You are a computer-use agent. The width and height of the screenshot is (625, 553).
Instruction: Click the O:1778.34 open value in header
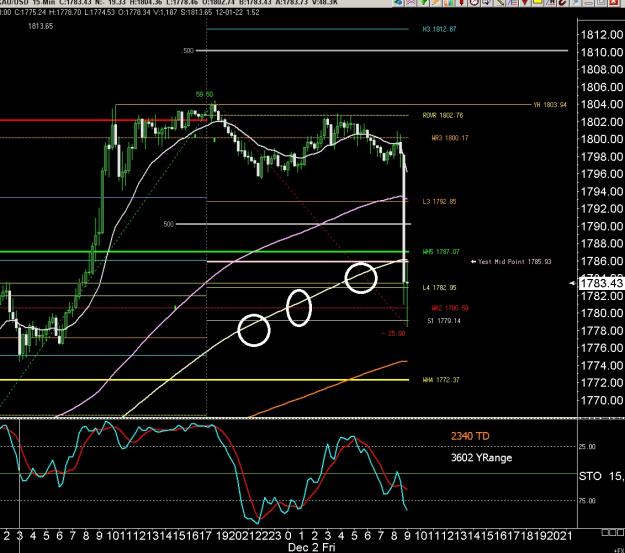[x=134, y=12]
